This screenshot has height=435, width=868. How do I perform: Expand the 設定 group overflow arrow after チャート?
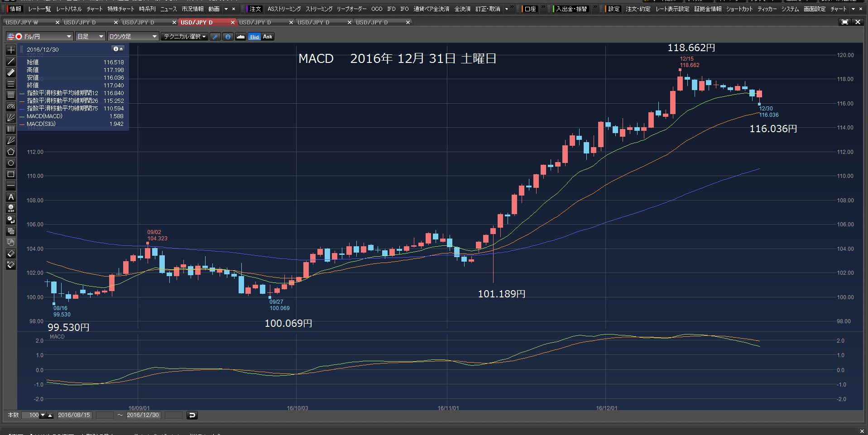[x=853, y=9]
